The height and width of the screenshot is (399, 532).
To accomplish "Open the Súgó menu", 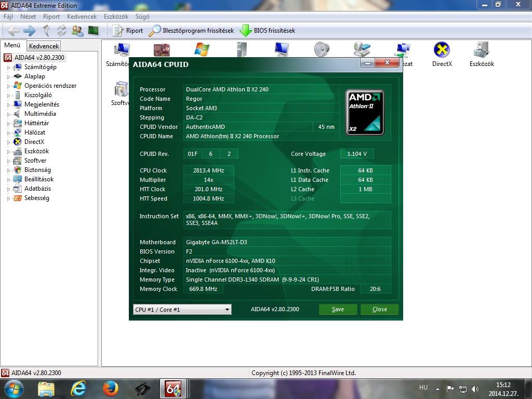I will click(142, 17).
